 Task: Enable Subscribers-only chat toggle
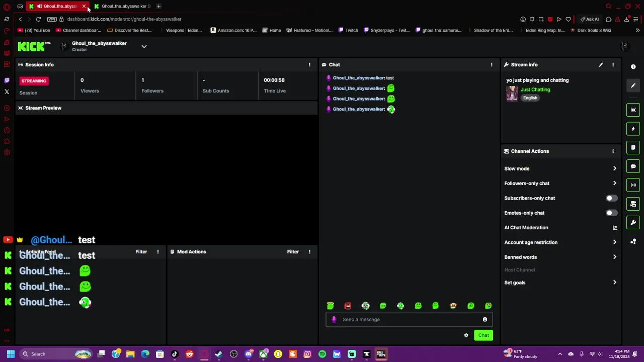(x=611, y=198)
